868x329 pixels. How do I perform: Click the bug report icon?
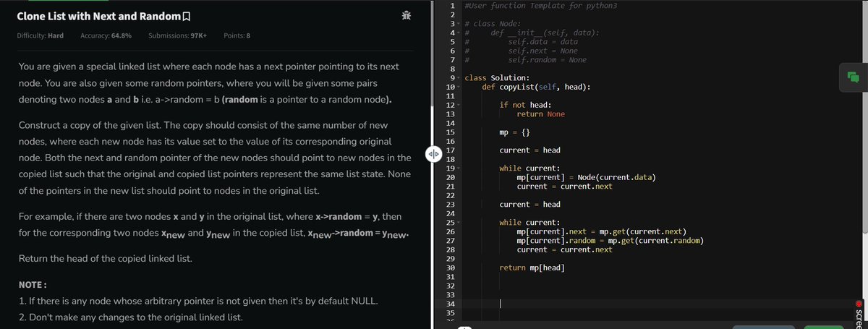coord(407,16)
